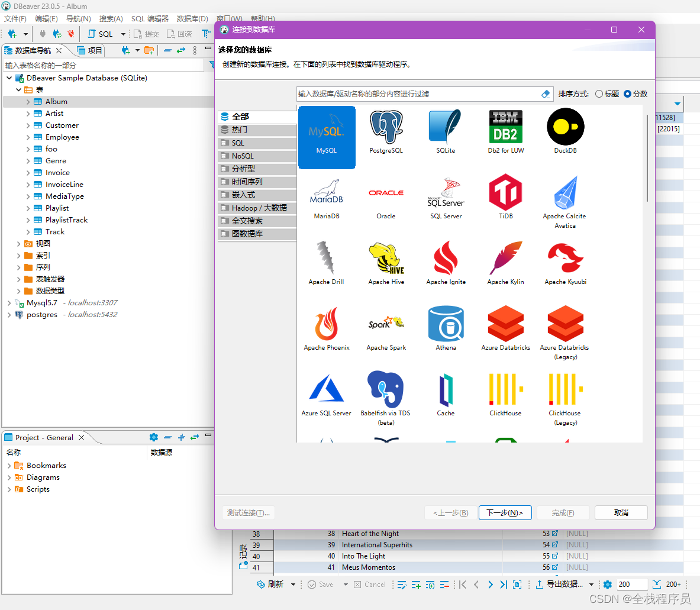Open the SQL 编辑器 menu

click(150, 19)
